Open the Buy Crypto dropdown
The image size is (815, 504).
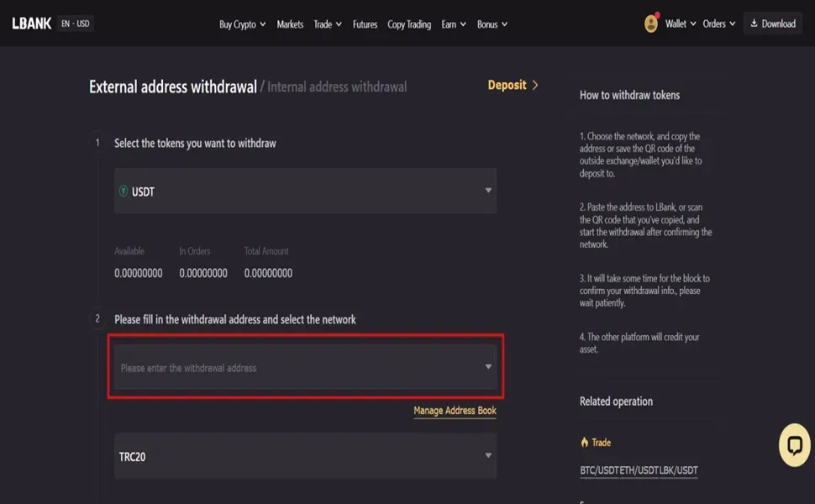242,24
